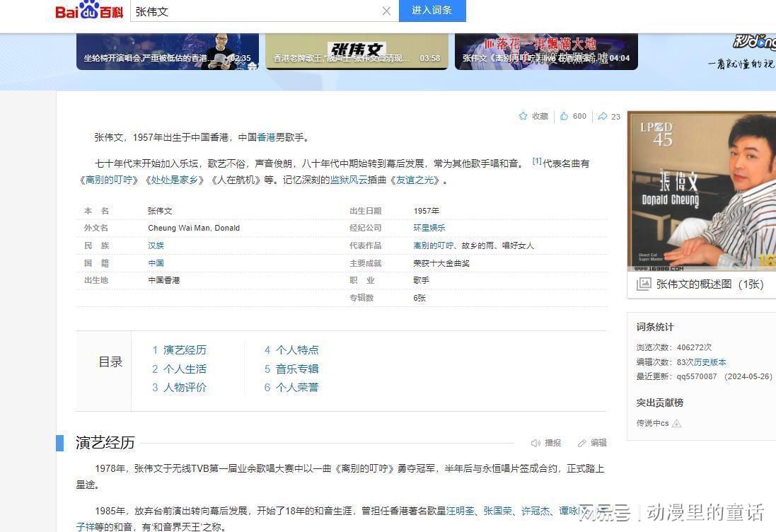Click the thumbs-up like icon
Screen dimensions: 776x532
click(564, 116)
